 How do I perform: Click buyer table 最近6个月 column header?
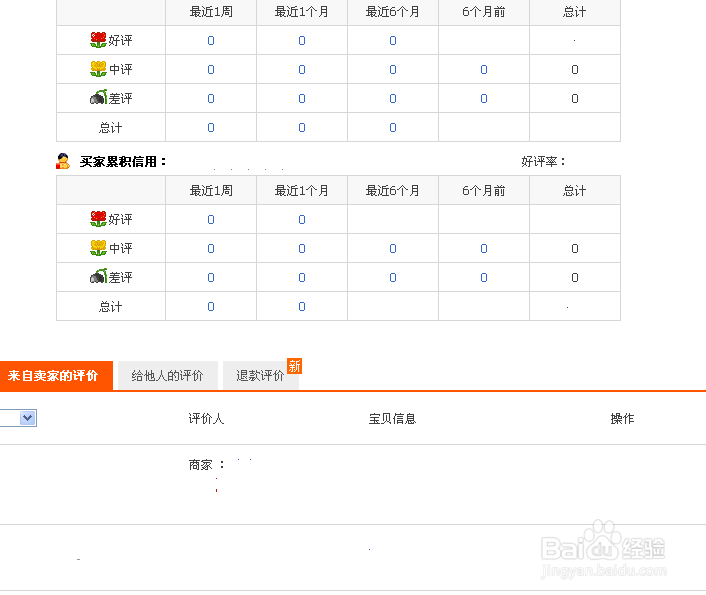[x=393, y=191]
